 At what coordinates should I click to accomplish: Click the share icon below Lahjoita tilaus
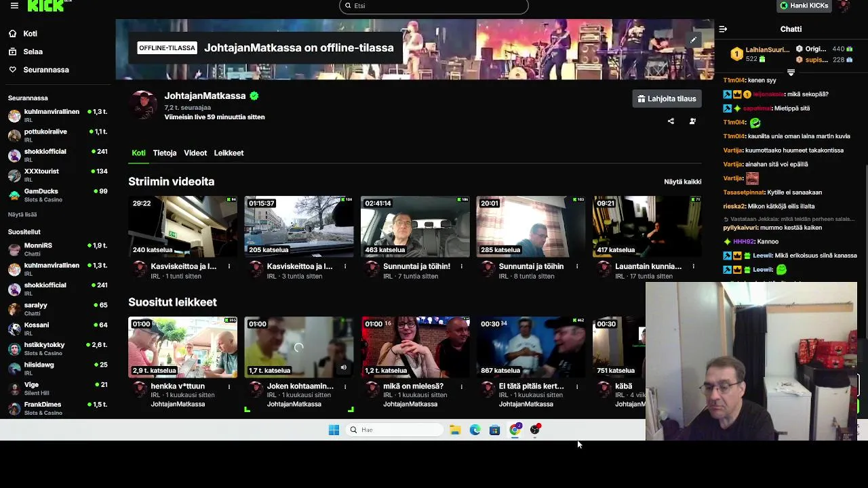[x=671, y=121]
